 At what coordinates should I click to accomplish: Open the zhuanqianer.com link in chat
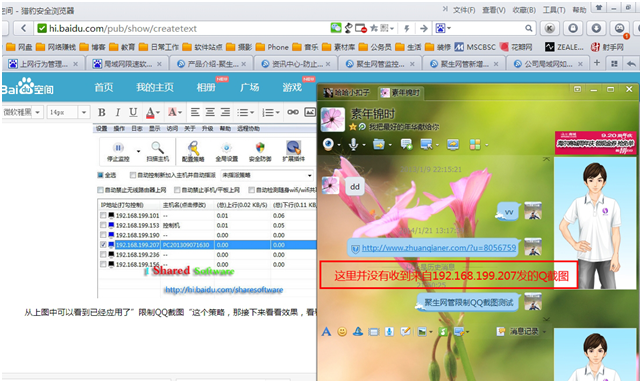pyautogui.click(x=439, y=248)
